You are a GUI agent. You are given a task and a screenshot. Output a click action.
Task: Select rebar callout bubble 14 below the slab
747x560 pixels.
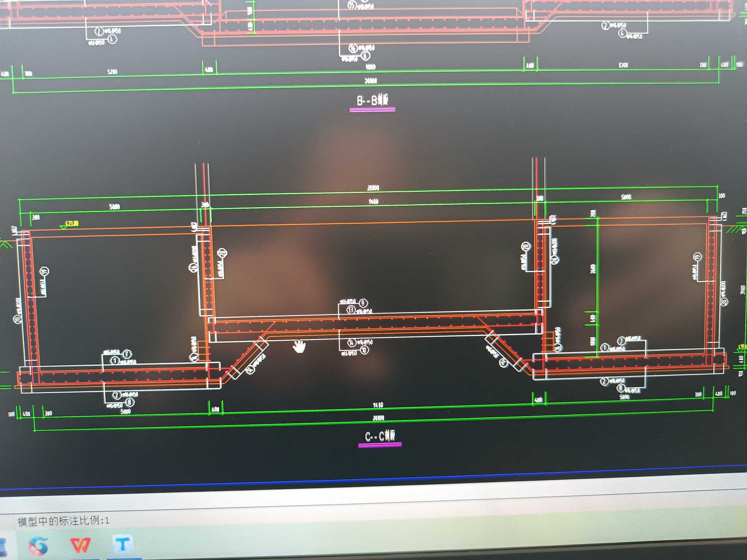pyautogui.click(x=351, y=342)
